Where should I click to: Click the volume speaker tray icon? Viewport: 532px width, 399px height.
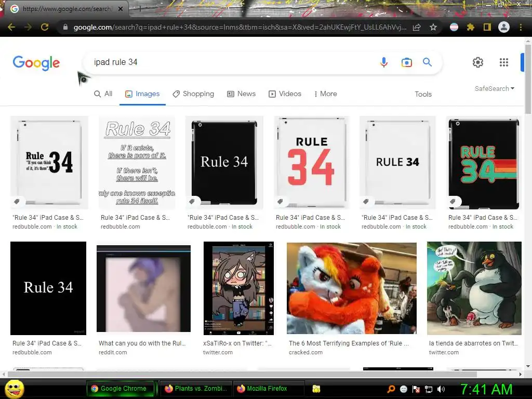click(x=441, y=389)
